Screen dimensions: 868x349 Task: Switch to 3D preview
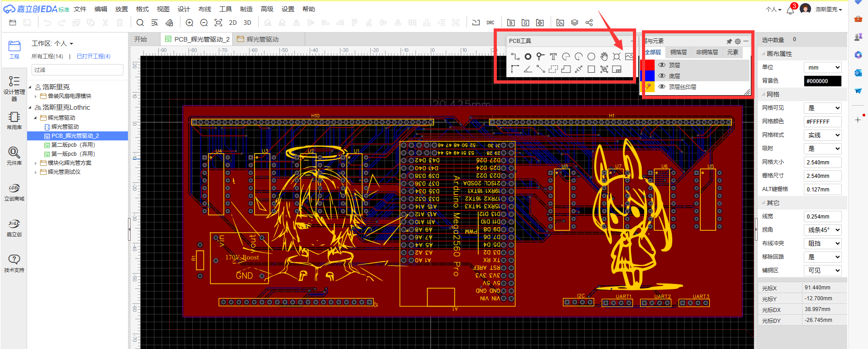click(x=247, y=23)
